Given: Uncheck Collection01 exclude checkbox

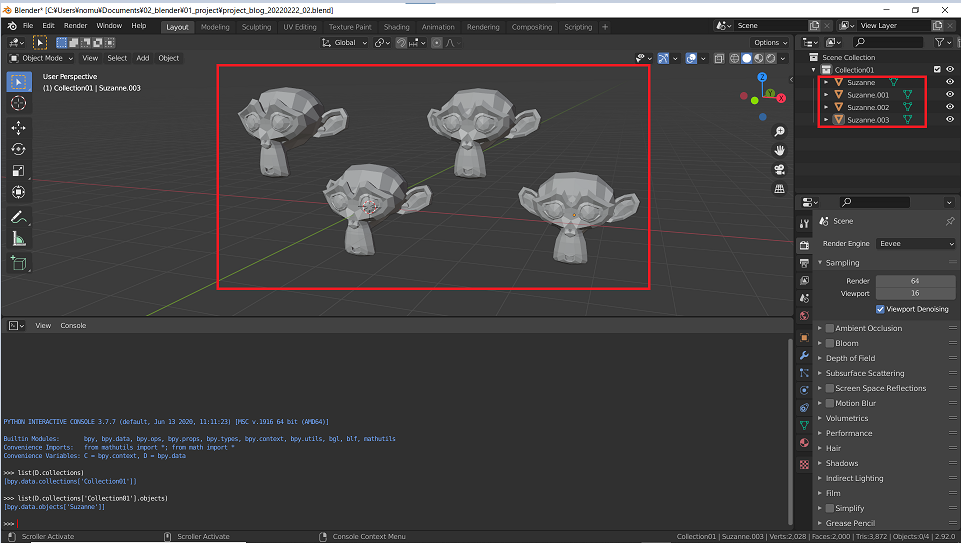Looking at the screenshot, I should (937, 69).
